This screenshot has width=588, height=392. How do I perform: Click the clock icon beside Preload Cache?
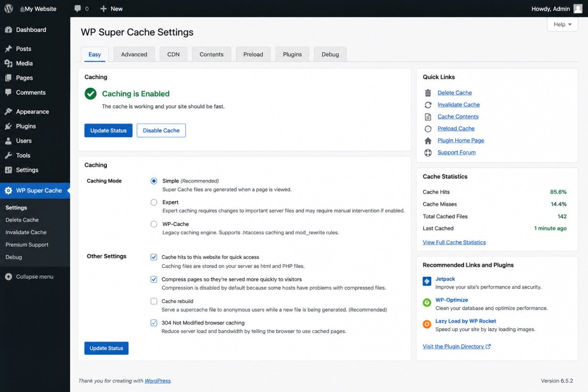[x=428, y=129]
